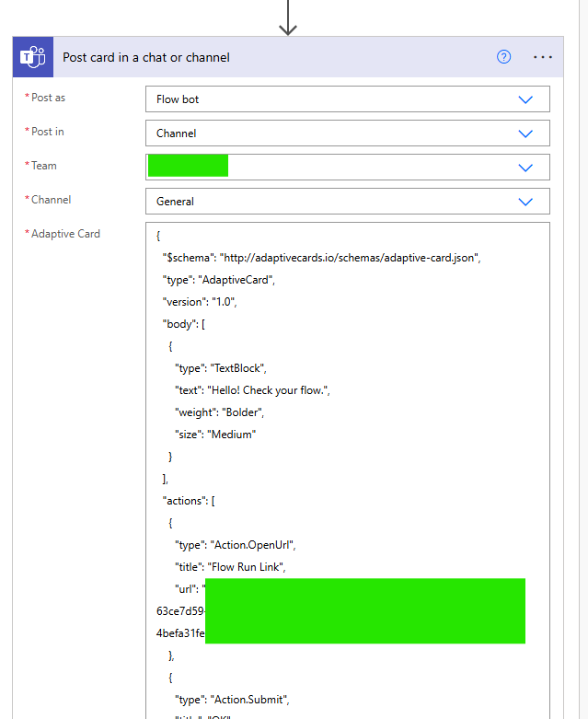This screenshot has height=719, width=588.
Task: Click the action title 'Post card in a chat or channel'
Action: pos(146,57)
